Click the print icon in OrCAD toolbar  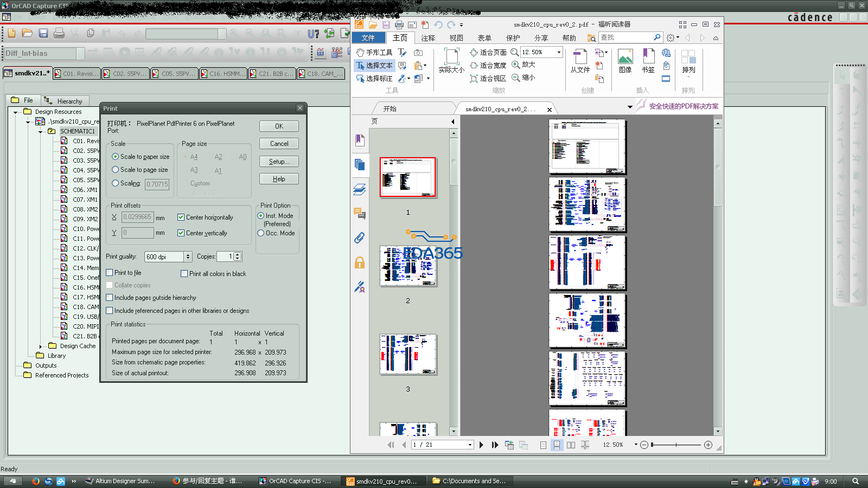tap(59, 34)
